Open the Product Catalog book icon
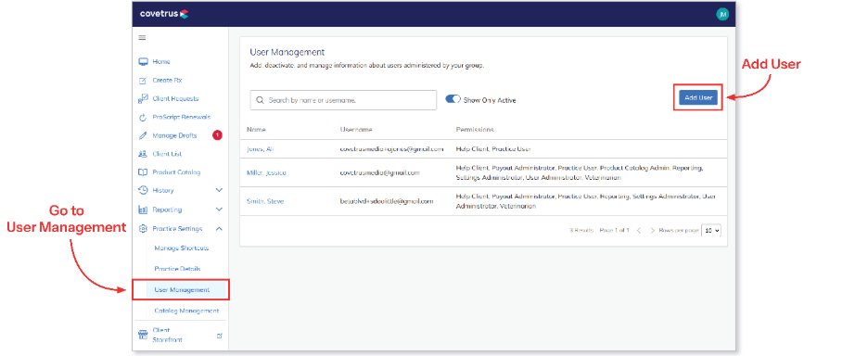This screenshot has height=356, width=868. [x=143, y=172]
